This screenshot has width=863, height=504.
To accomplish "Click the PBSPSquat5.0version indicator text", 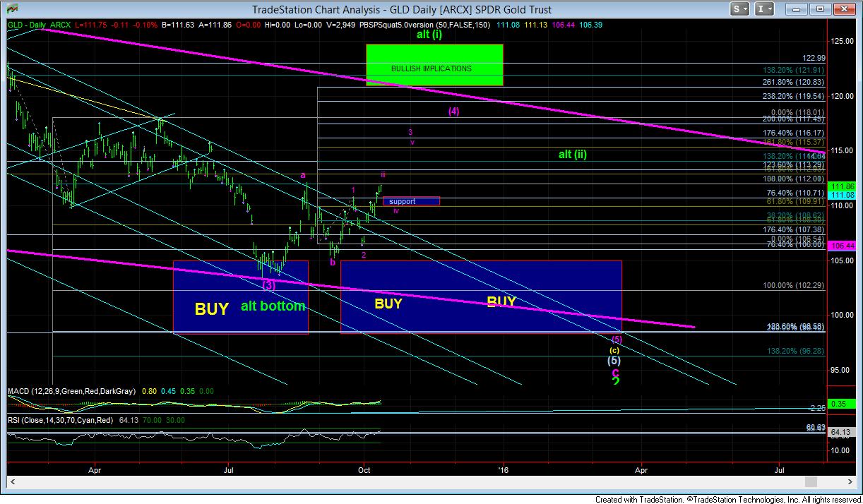I will [425, 25].
